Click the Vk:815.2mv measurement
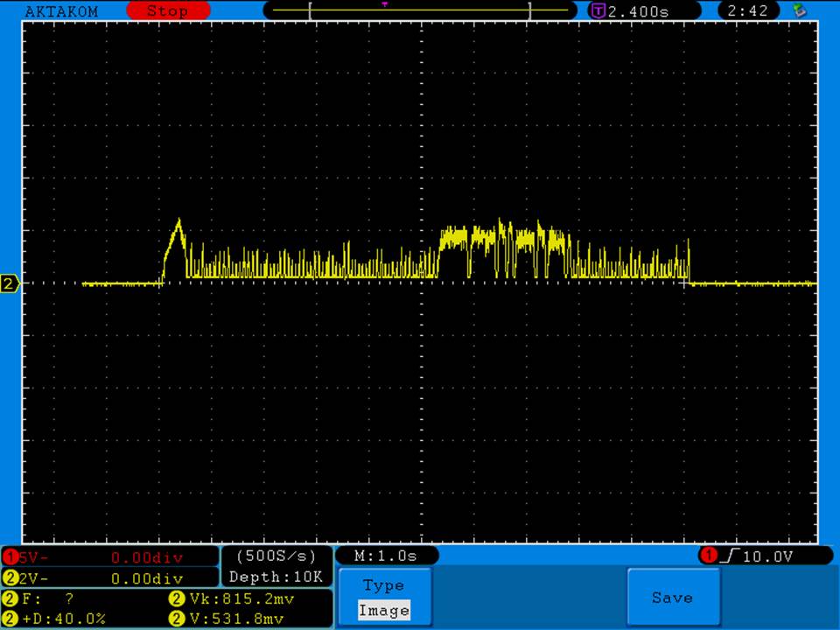The height and width of the screenshot is (630, 840). [241, 598]
